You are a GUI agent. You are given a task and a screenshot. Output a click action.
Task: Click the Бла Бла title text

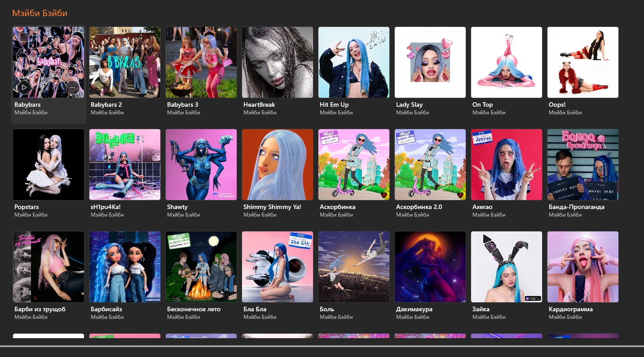tap(255, 309)
